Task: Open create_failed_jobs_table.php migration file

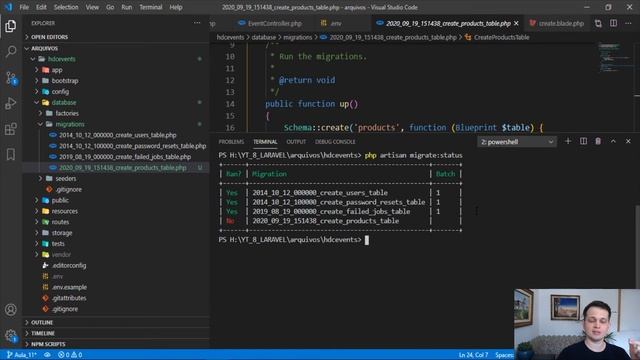Action: pos(125,157)
